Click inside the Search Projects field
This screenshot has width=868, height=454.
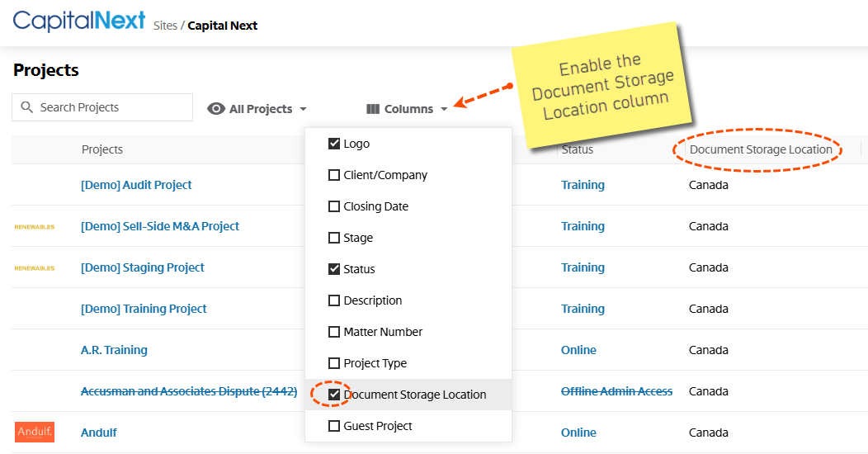102,106
